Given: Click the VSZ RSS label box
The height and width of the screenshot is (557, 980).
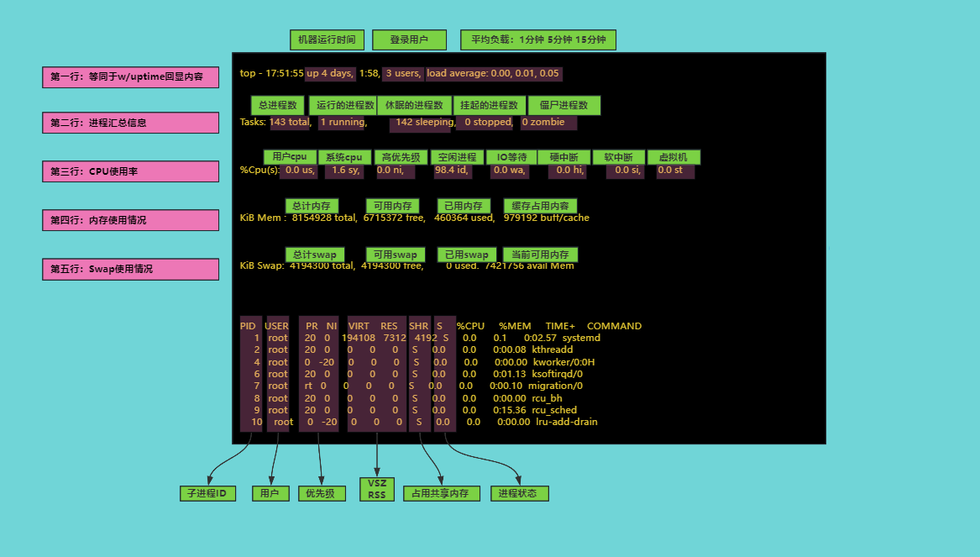Looking at the screenshot, I should tap(377, 489).
